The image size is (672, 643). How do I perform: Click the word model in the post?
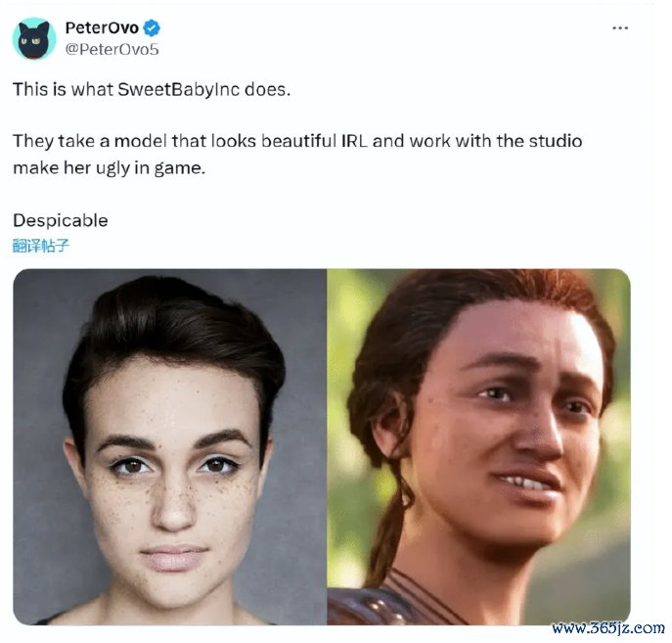click(x=141, y=141)
